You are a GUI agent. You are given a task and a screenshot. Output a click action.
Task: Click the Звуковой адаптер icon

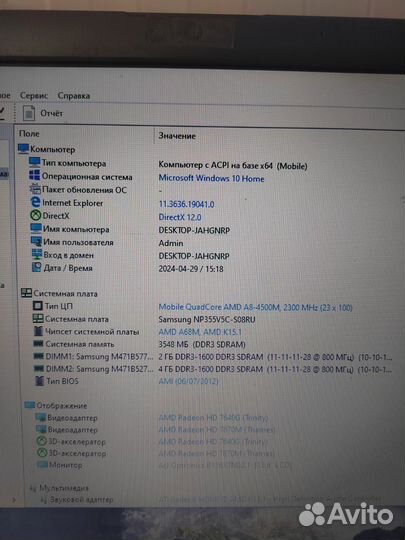pos(44,499)
